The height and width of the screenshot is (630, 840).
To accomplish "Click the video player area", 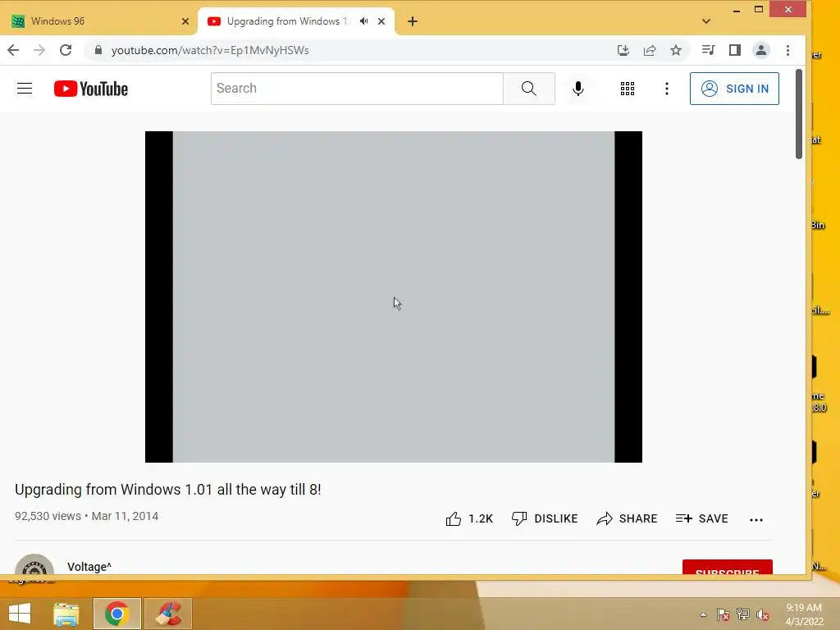I will click(394, 297).
